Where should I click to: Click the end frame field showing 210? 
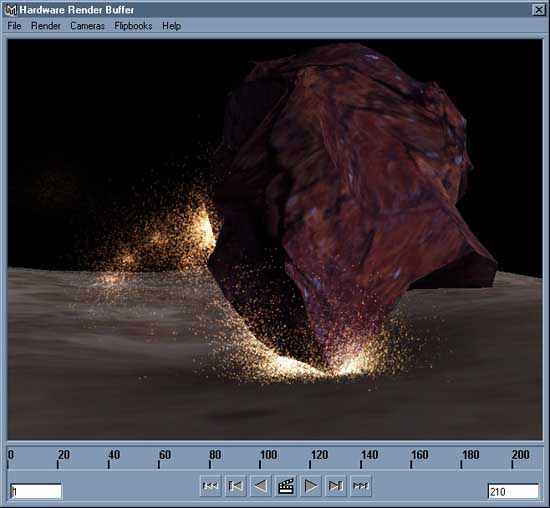point(513,491)
